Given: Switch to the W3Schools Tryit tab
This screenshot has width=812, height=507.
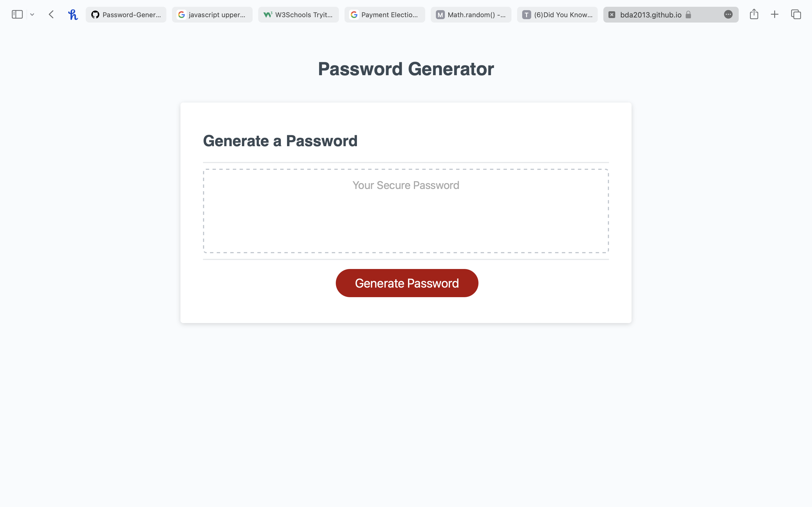Looking at the screenshot, I should (298, 14).
